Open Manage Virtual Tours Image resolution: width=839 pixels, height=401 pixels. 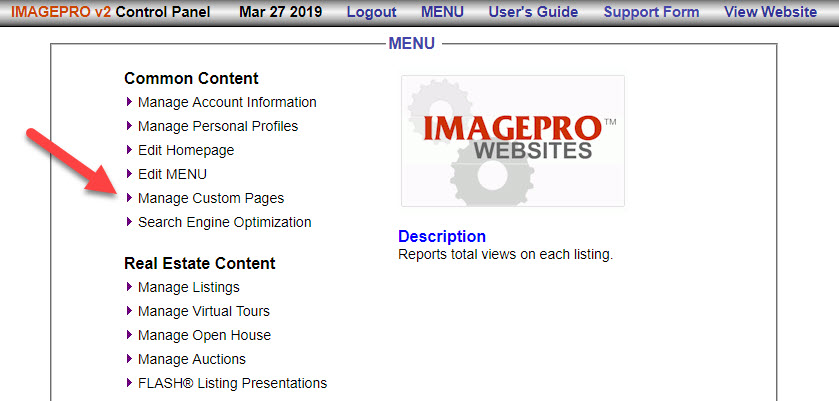(x=204, y=311)
